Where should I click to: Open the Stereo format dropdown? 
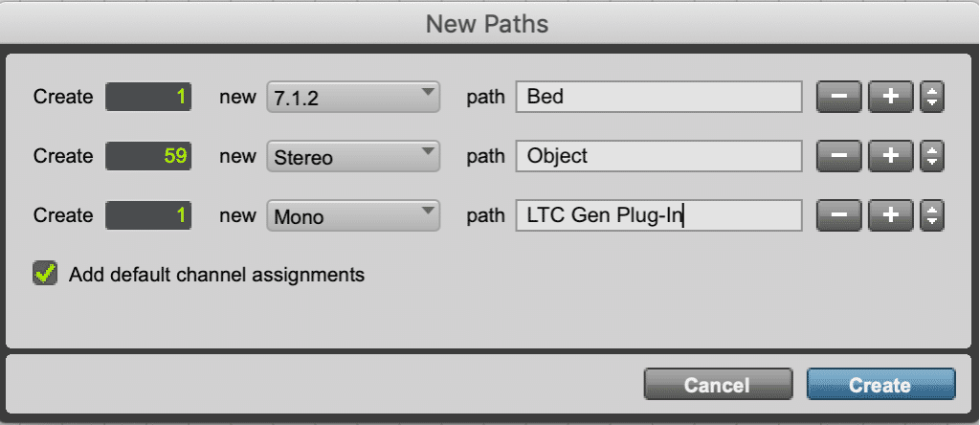(352, 156)
